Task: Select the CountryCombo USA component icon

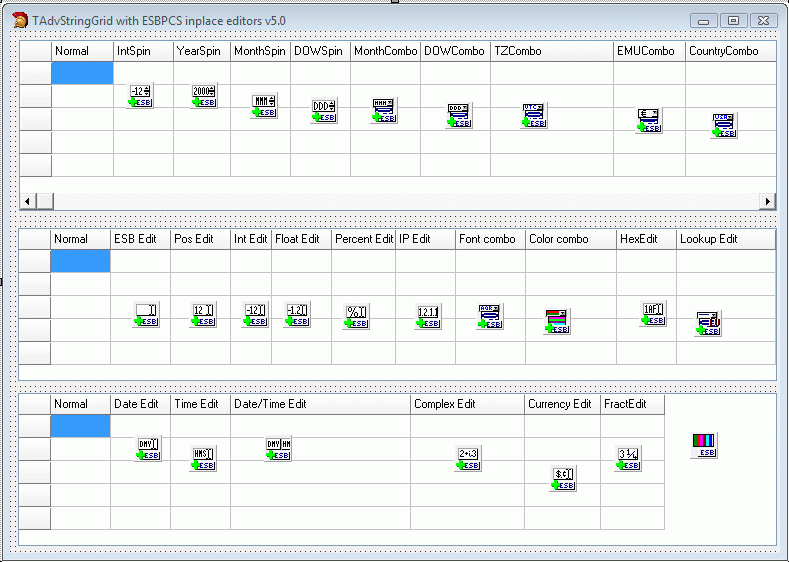Action: click(724, 125)
